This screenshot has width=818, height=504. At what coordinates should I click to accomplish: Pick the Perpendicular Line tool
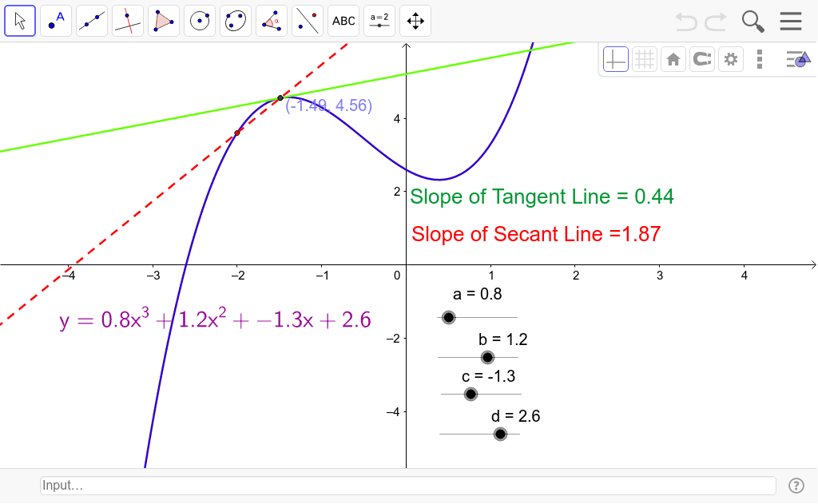coord(128,21)
